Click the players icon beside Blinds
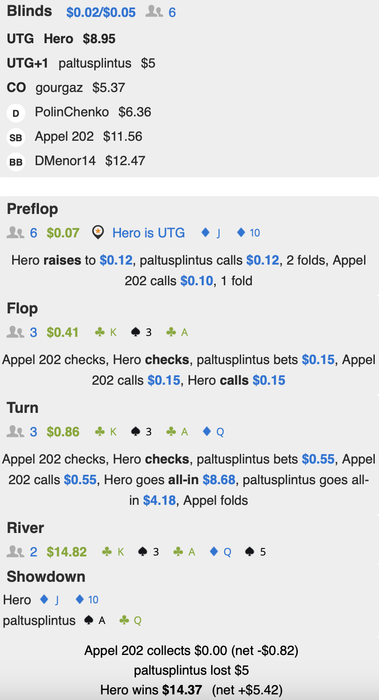This screenshot has width=379, height=700. [x=154, y=12]
